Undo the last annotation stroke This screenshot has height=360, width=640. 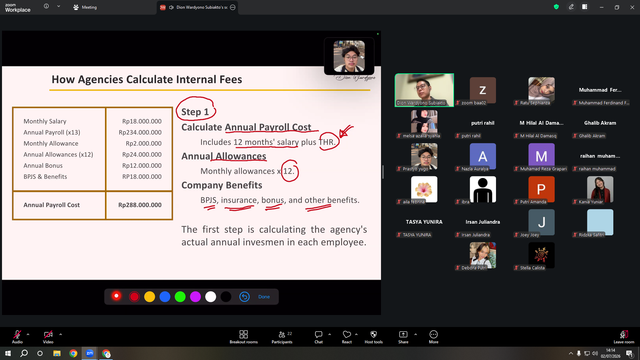(244, 297)
